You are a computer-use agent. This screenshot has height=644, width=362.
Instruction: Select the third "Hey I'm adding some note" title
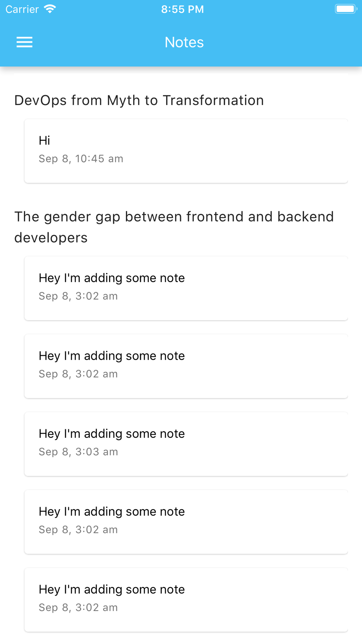pos(112,434)
